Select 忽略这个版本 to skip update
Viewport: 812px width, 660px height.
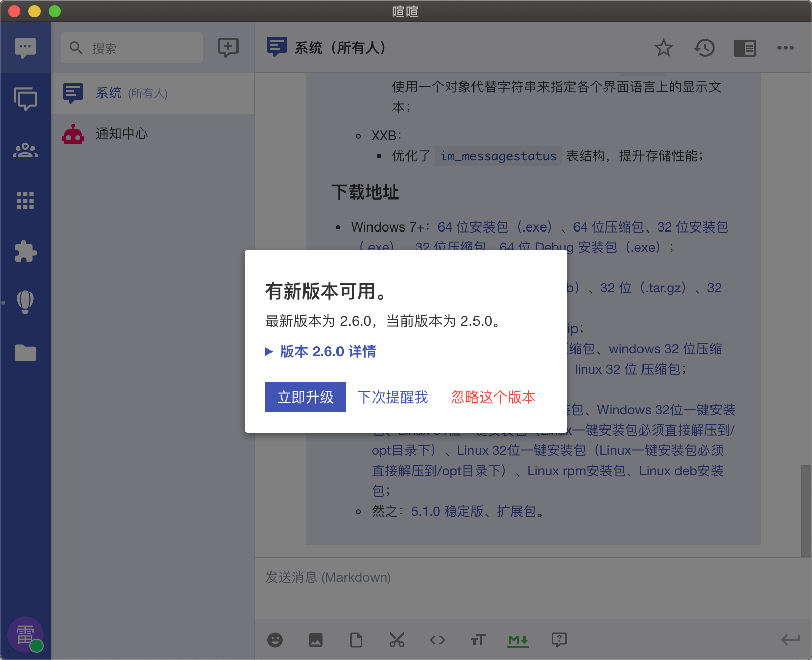point(493,397)
